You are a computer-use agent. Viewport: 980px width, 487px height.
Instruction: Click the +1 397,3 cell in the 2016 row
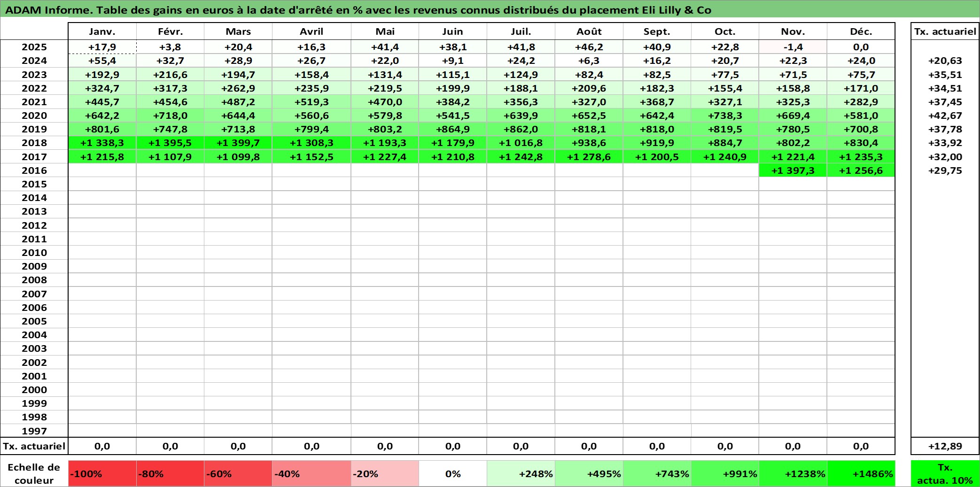point(793,170)
